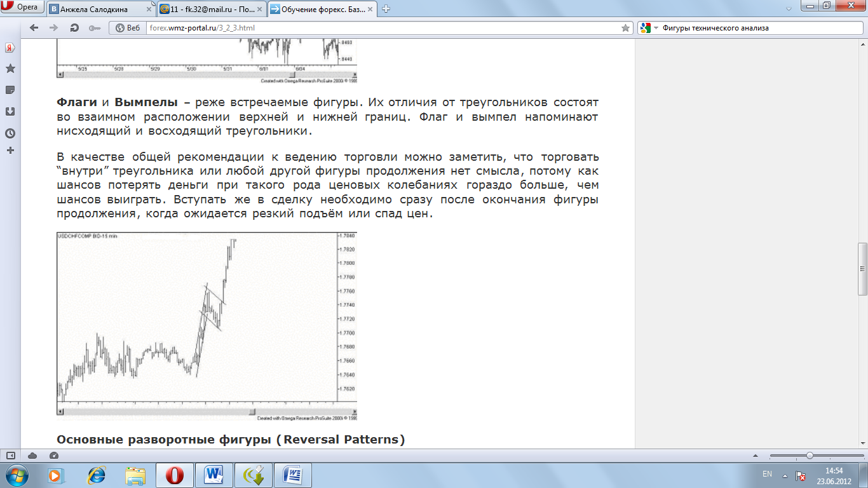This screenshot has height=488, width=868.
Task: Click the EN language indicator
Action: [767, 475]
